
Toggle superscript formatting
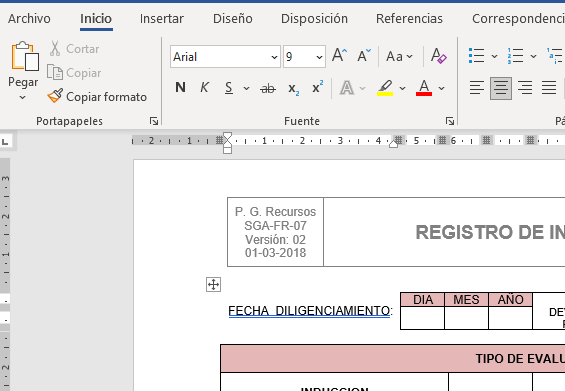pos(317,88)
